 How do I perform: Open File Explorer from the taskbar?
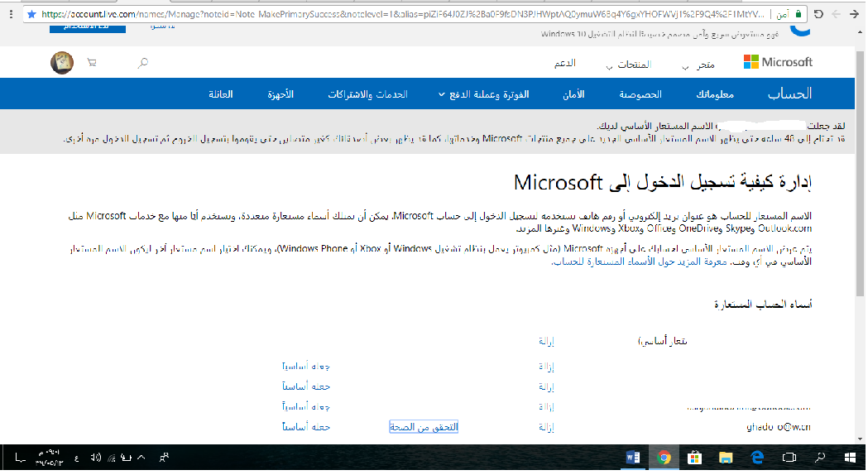[725, 458]
